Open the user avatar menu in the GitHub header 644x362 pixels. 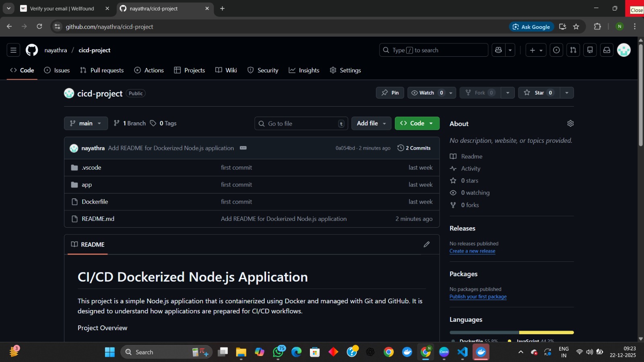click(x=624, y=50)
